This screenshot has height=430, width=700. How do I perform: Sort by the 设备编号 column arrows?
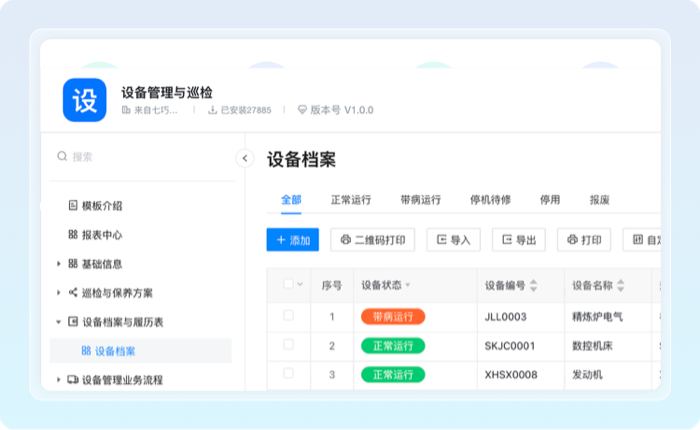click(x=534, y=286)
